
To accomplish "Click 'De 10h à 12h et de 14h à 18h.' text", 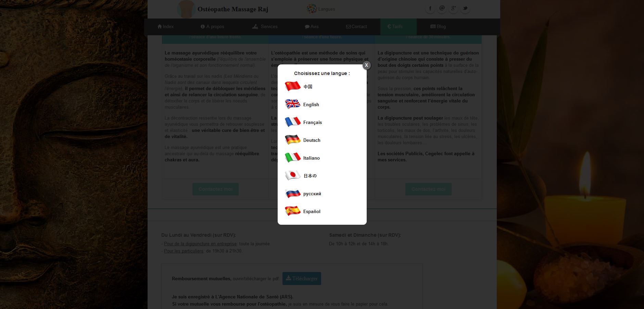I will (359, 244).
